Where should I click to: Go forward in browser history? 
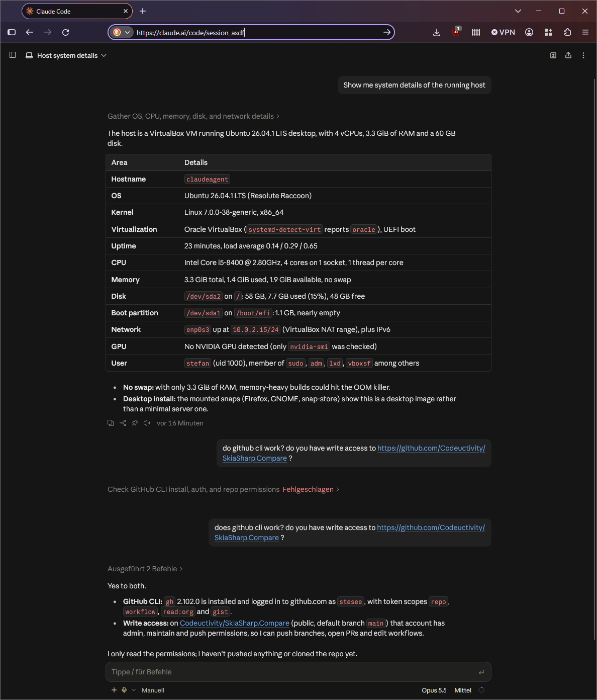point(48,32)
